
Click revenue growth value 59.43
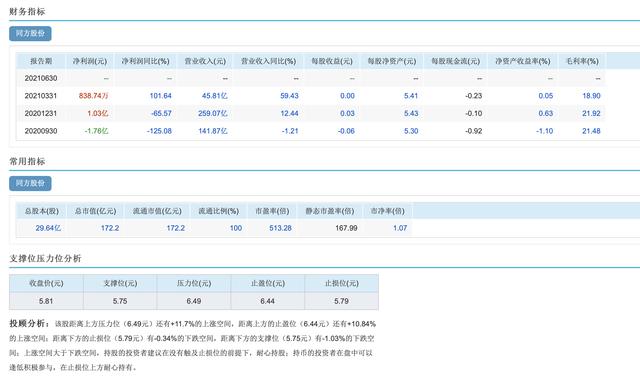(289, 96)
